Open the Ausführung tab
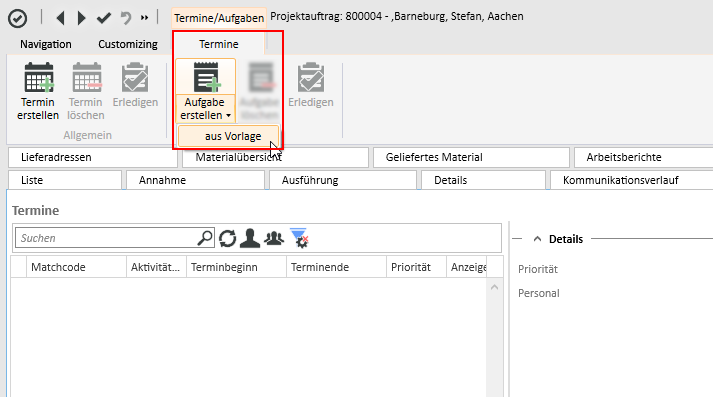This screenshot has width=713, height=397. [x=343, y=180]
